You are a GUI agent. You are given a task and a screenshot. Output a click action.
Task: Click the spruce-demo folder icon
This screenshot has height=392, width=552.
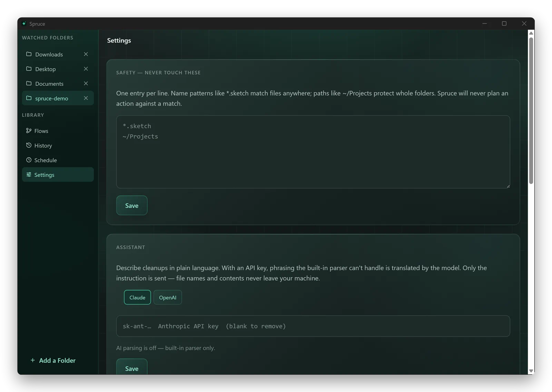29,98
